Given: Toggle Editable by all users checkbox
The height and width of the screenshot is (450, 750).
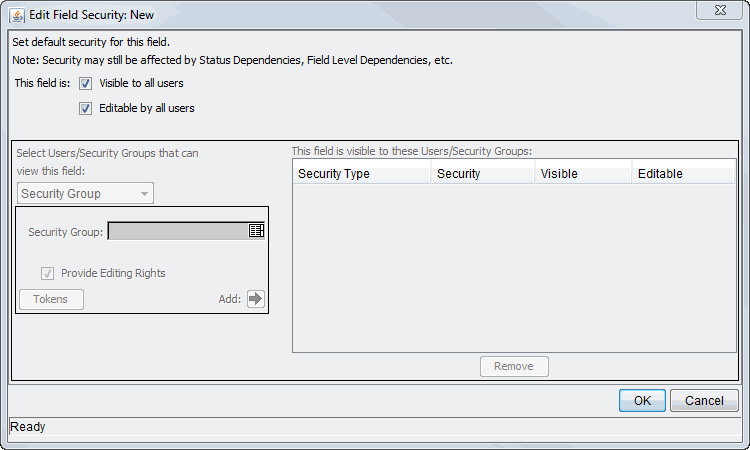Looking at the screenshot, I should coord(85,108).
